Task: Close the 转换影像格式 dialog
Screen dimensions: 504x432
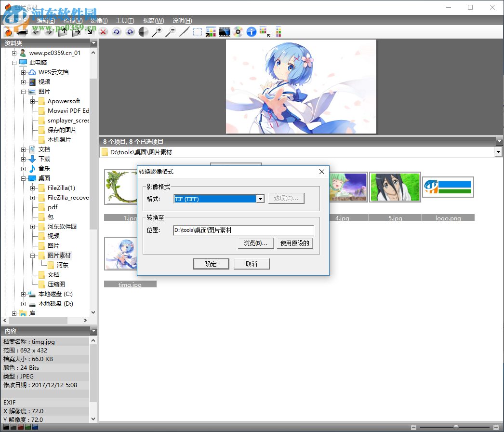Action: 322,172
